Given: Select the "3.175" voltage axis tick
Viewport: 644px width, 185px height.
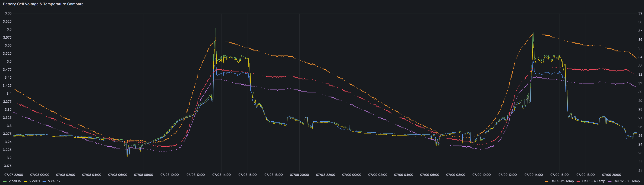Looking at the screenshot, I should [7, 166].
